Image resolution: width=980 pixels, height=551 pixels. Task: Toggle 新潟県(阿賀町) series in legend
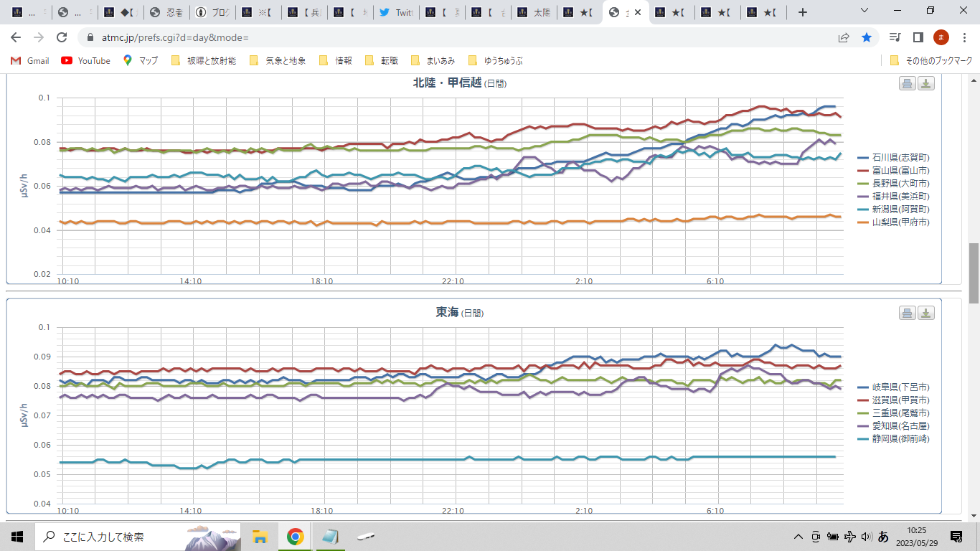pyautogui.click(x=893, y=209)
